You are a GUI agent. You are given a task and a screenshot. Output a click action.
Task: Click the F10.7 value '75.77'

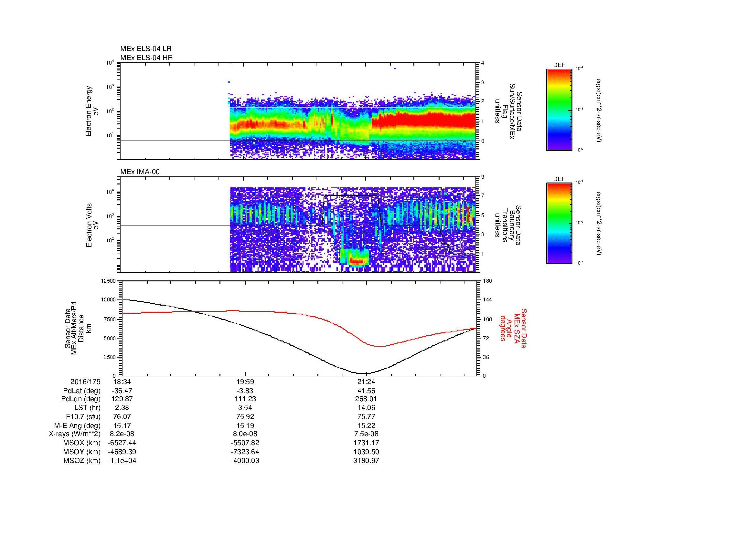366,417
